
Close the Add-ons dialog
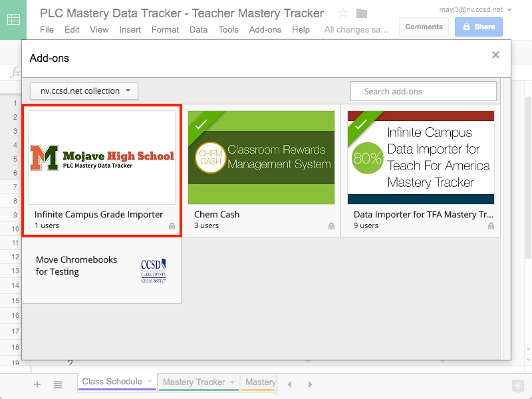(495, 55)
